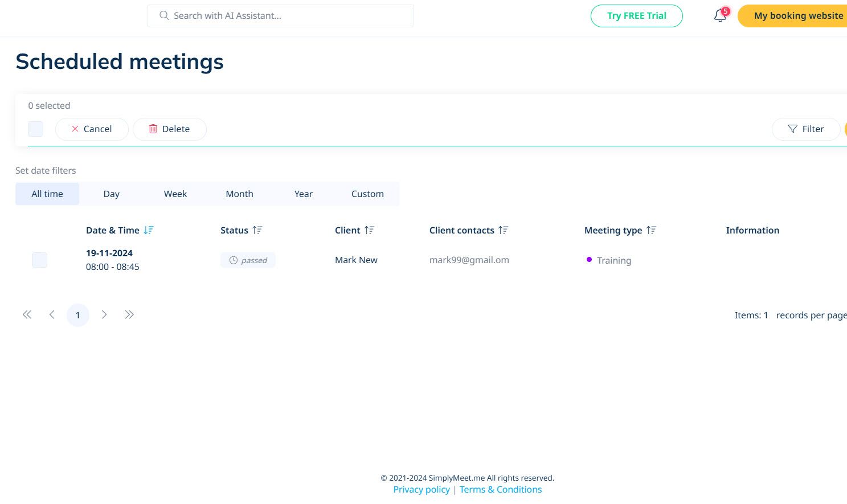This screenshot has width=847, height=504.
Task: Click the magnifier icon in the search bar
Action: pyautogui.click(x=164, y=15)
